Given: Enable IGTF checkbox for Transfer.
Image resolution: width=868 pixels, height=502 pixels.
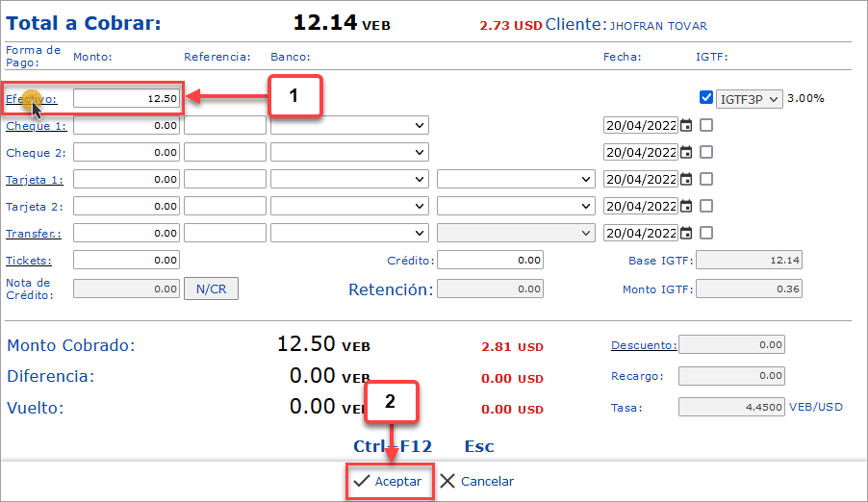Looking at the screenshot, I should pyautogui.click(x=705, y=233).
